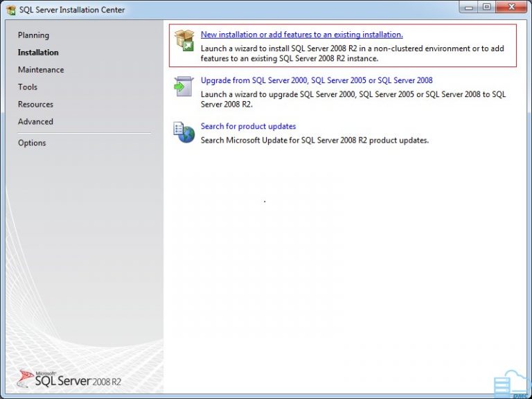This screenshot has width=532, height=399.
Task: Open the Planning section
Action: 33,35
